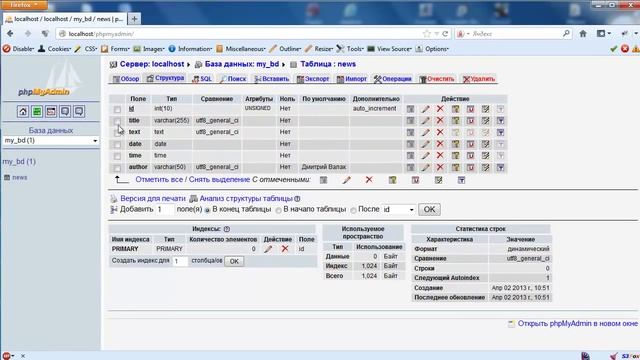Click OK button next to 'После' dropdown
This screenshot has height=360, width=640.
429,209
